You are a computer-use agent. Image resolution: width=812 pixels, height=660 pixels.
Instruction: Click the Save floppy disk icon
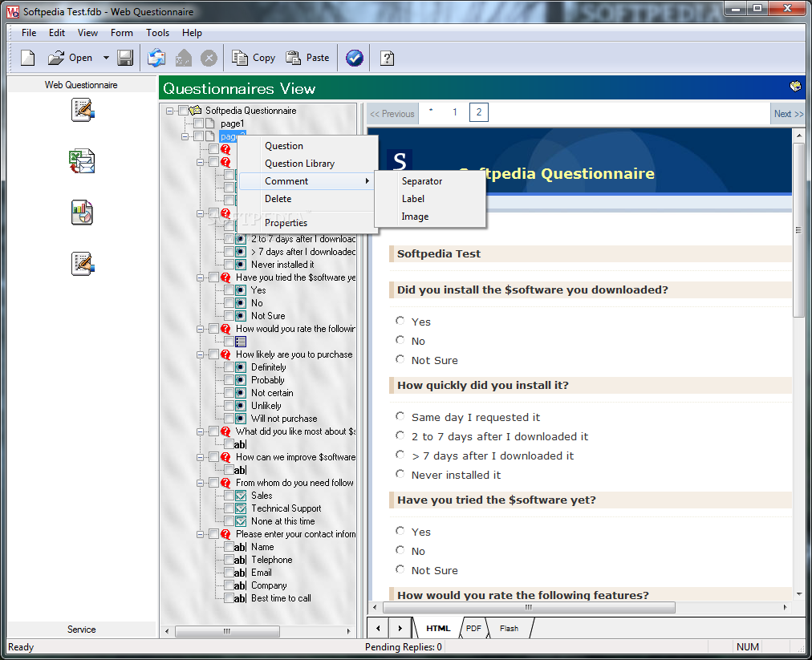125,58
